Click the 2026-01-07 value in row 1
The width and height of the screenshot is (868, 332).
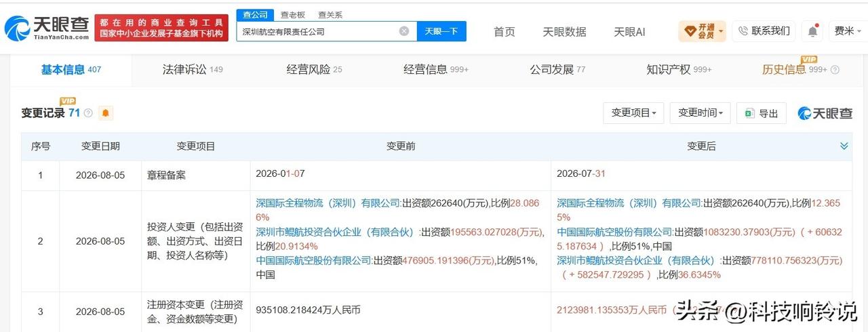tap(280, 174)
